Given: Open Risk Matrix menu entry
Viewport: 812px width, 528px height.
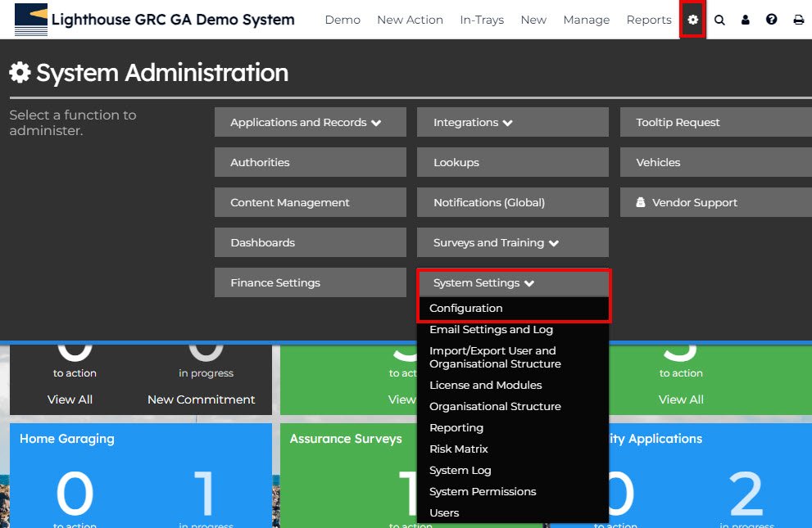Looking at the screenshot, I should pos(458,449).
